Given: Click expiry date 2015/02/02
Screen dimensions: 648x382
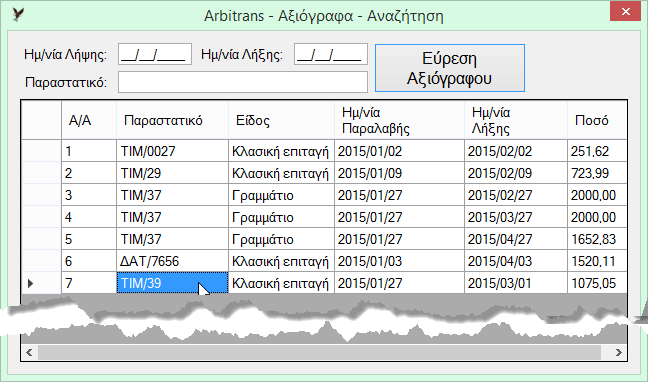Looking at the screenshot, I should pyautogui.click(x=516, y=151).
